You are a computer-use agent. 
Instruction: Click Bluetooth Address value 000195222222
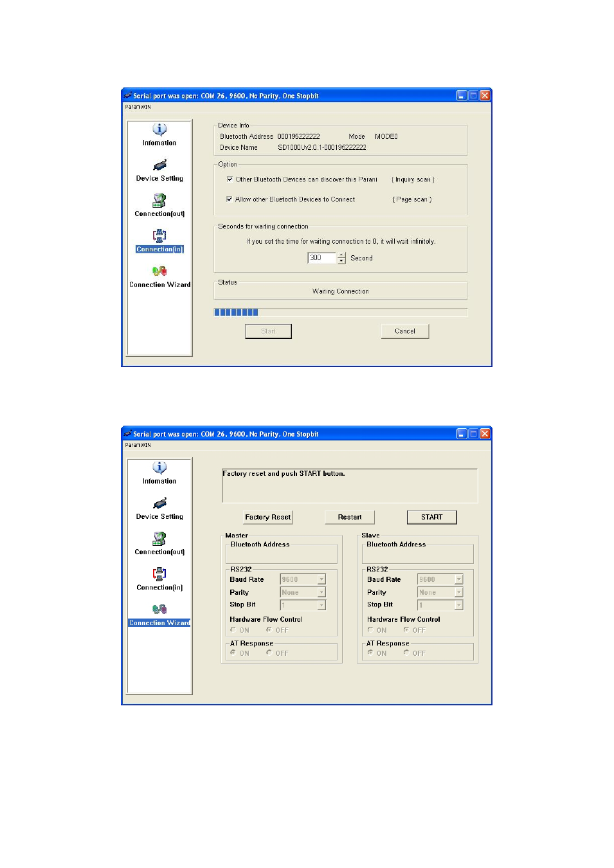pos(298,136)
